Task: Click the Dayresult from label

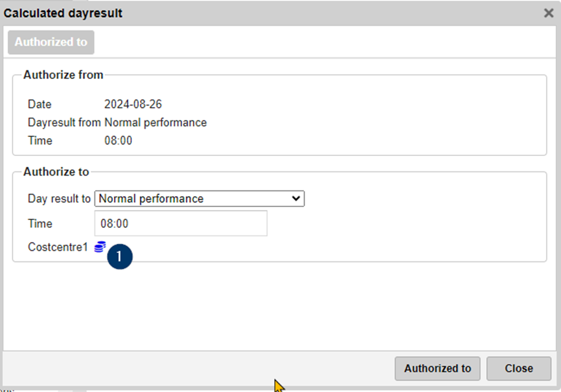Action: [65, 123]
